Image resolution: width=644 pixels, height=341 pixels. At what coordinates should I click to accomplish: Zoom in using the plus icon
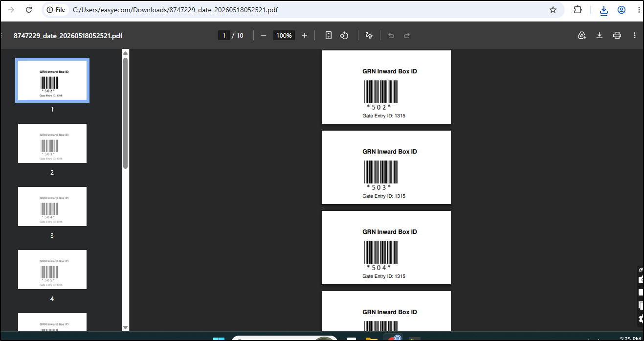[305, 35]
